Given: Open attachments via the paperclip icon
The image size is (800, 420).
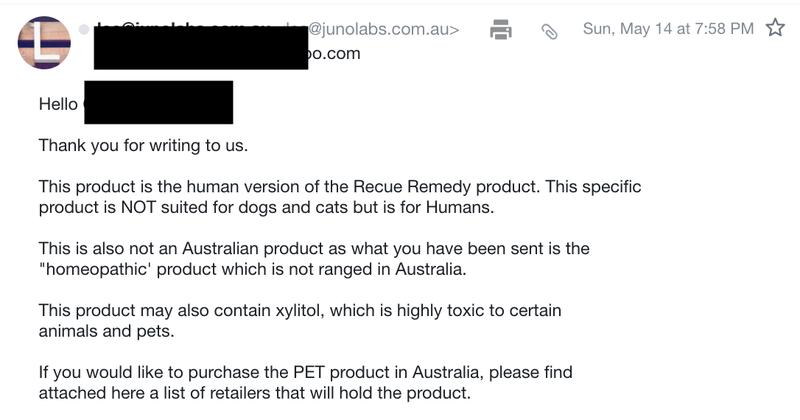Looking at the screenshot, I should (x=548, y=31).
